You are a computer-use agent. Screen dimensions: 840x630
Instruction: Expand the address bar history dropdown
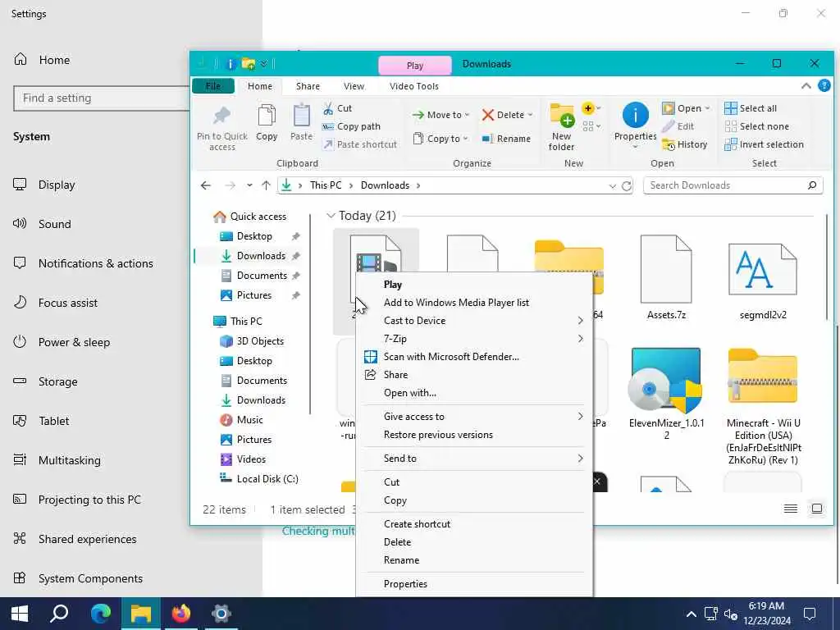point(612,186)
